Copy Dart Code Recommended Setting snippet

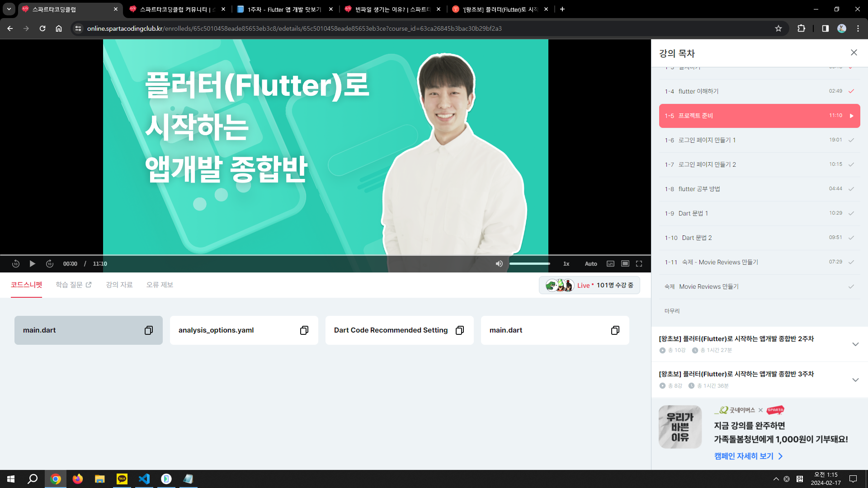pyautogui.click(x=460, y=330)
